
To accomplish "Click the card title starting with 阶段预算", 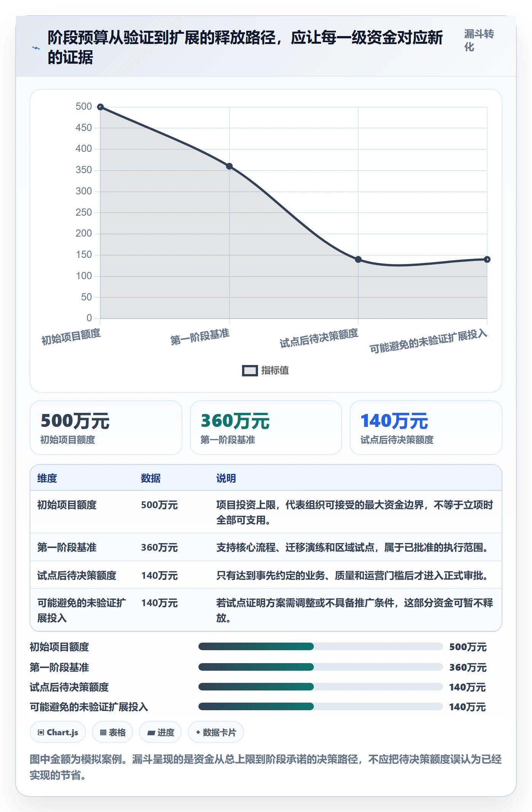I will [x=245, y=47].
